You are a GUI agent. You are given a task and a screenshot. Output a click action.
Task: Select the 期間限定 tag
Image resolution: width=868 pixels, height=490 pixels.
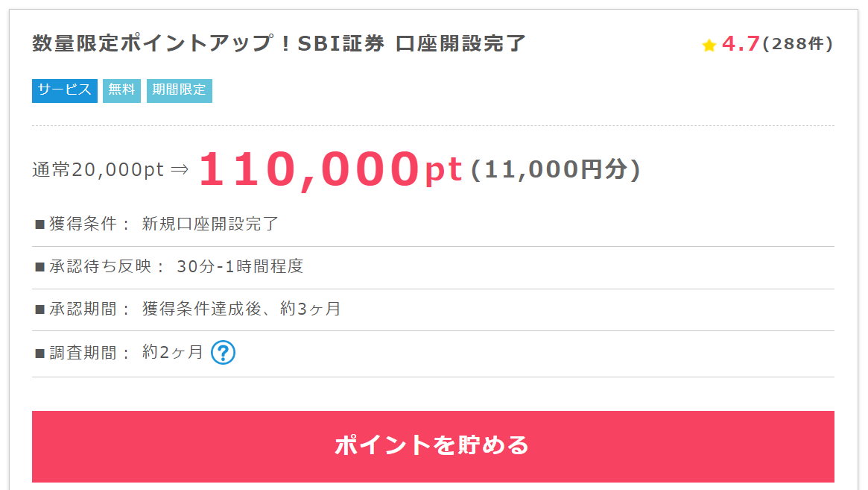pyautogui.click(x=180, y=90)
